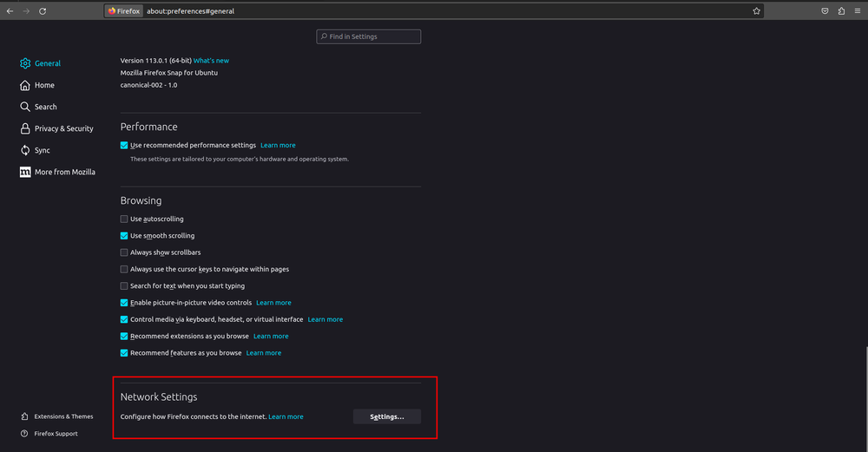Click the Home house icon in sidebar

tap(25, 85)
